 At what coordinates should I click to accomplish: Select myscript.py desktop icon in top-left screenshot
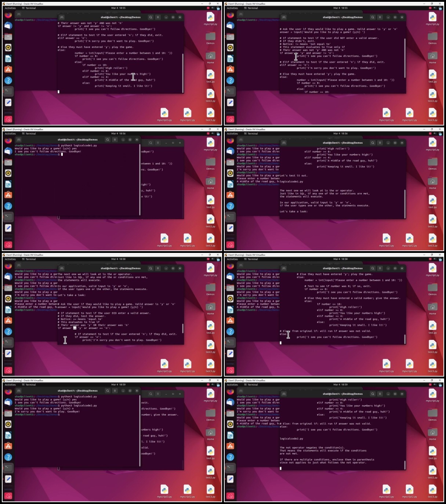coord(210,18)
